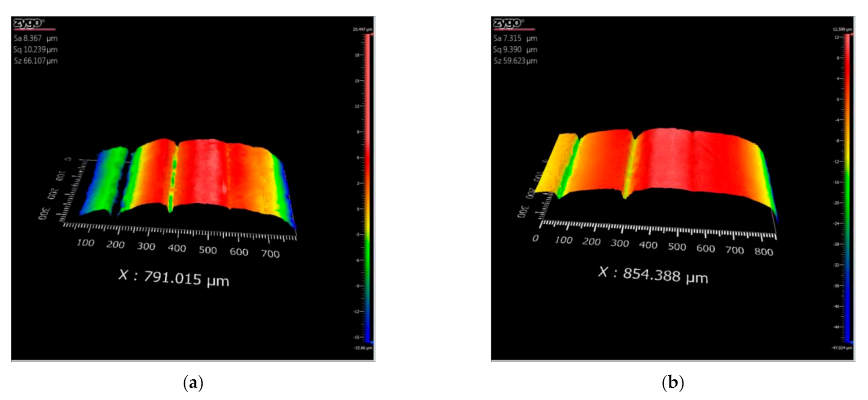Click the '800' X-axis tick in panel (b)
The height and width of the screenshot is (400, 868).
(x=764, y=252)
